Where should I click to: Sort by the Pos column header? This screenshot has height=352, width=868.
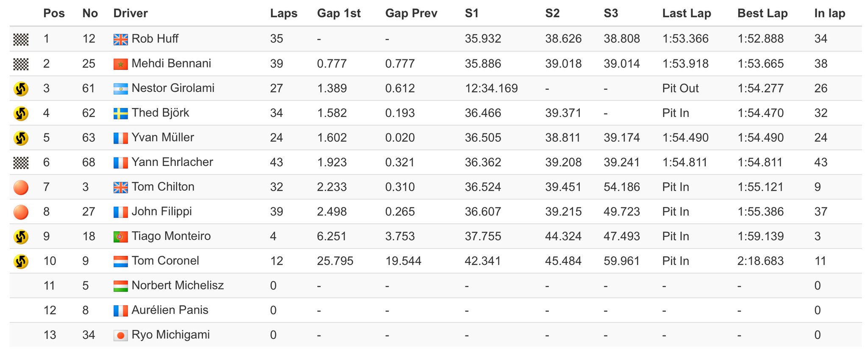pyautogui.click(x=54, y=14)
